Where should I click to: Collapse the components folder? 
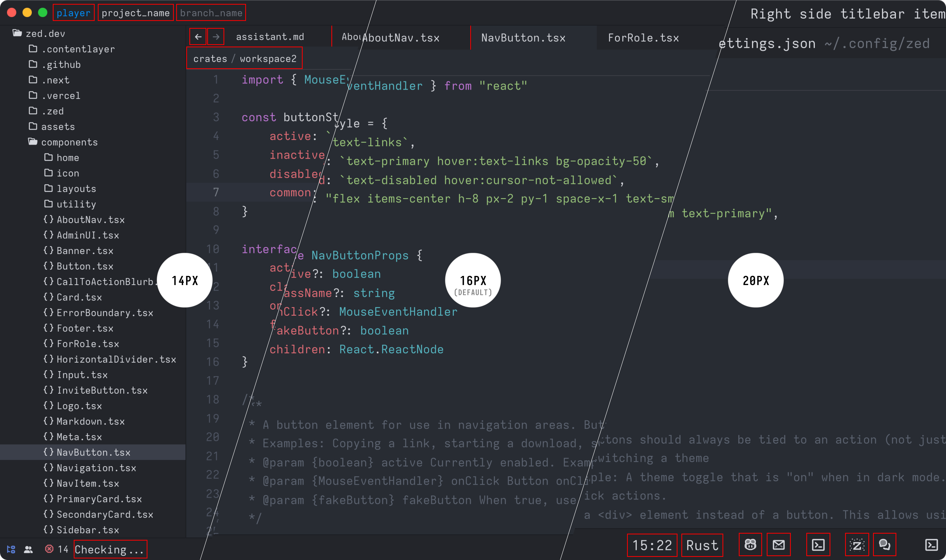click(69, 142)
